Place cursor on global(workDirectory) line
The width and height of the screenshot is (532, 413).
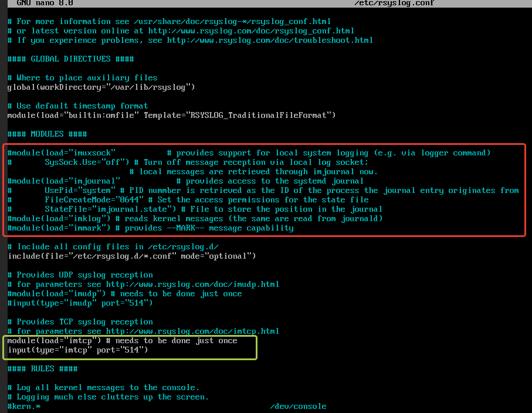[101, 87]
